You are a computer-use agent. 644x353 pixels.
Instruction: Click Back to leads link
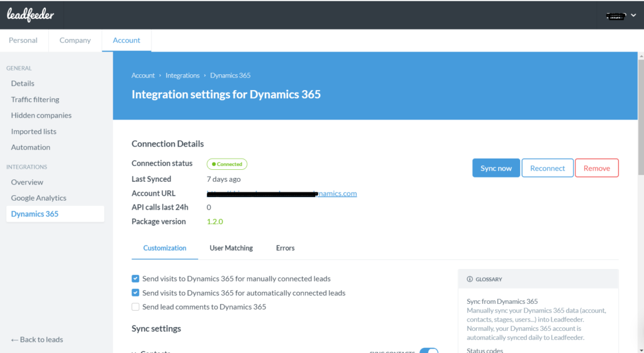click(x=37, y=339)
